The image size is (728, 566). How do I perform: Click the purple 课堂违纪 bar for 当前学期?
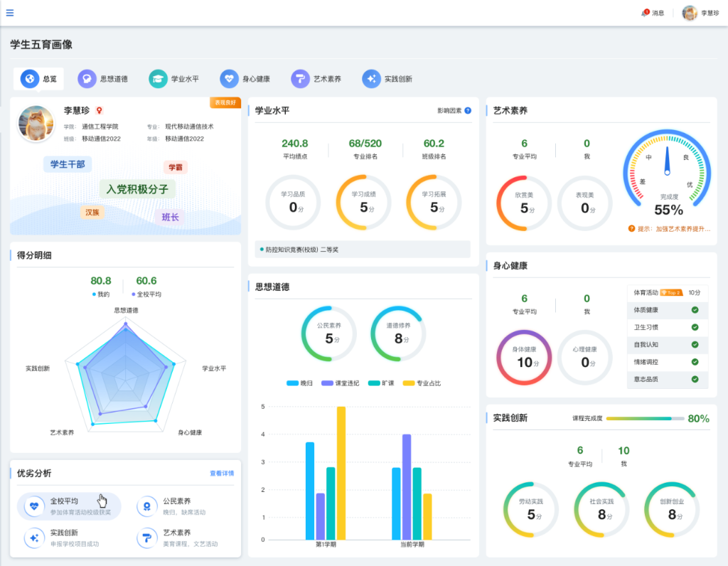pos(407,487)
